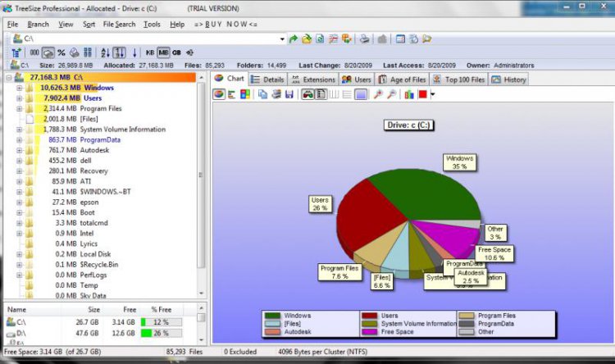Click the green arrow scan icon
This screenshot has width=615, height=364.
click(x=293, y=39)
